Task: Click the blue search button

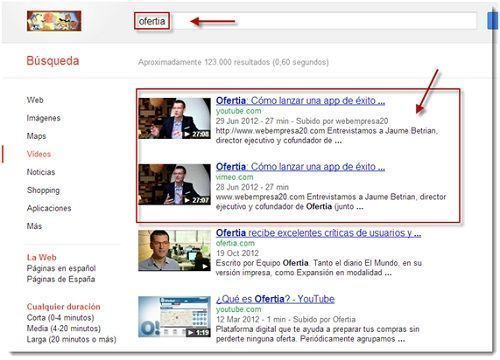Action: pos(492,21)
